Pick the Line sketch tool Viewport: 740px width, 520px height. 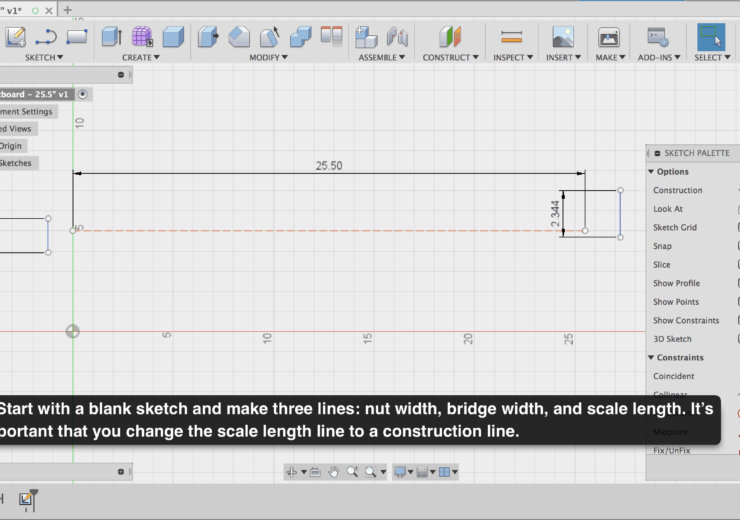click(46, 37)
